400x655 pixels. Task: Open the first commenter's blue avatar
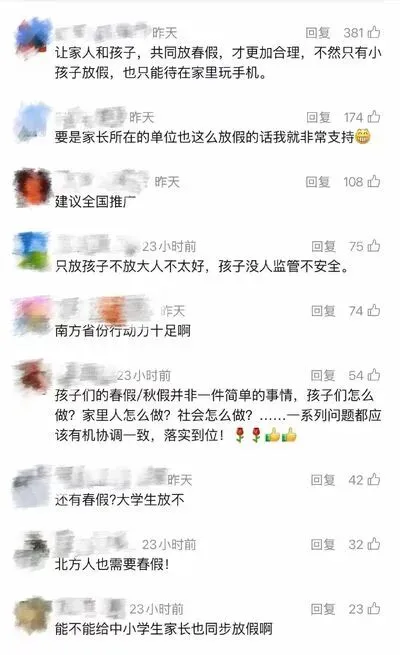click(x=33, y=38)
